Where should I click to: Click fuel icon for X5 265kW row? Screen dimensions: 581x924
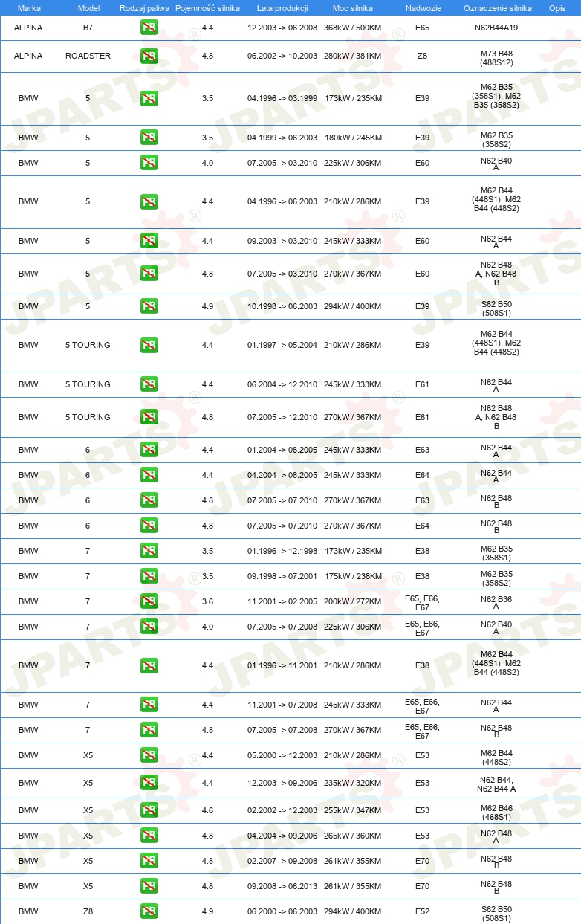(149, 836)
